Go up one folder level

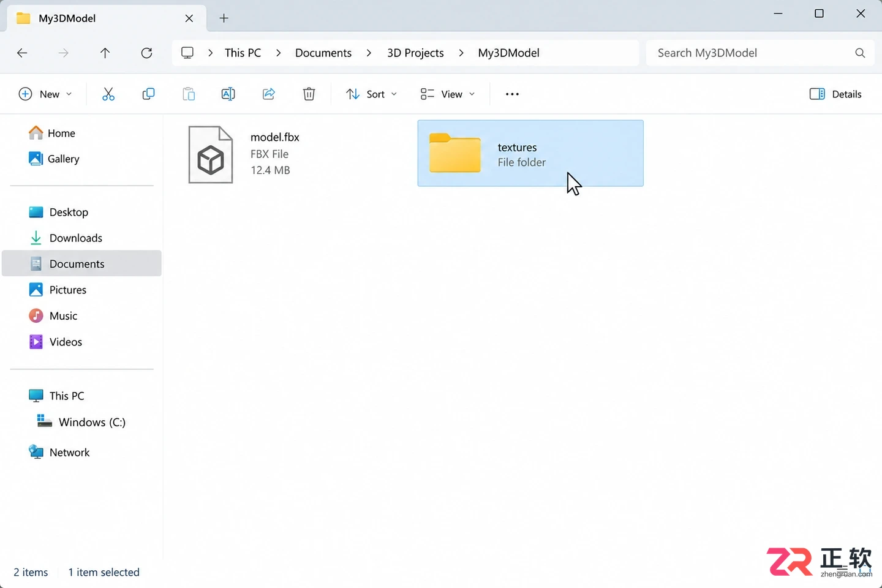coord(105,53)
